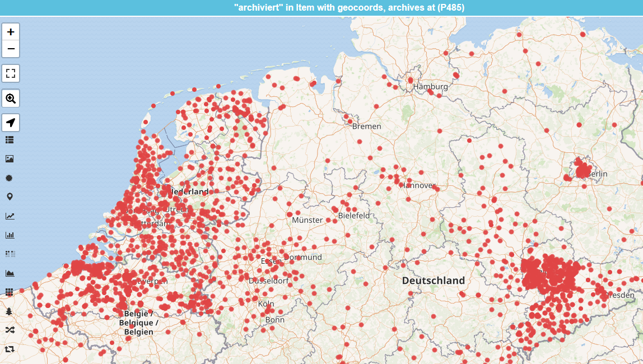The width and height of the screenshot is (643, 364).
Task: Switch to tree map grid view
Action: [x=10, y=292]
